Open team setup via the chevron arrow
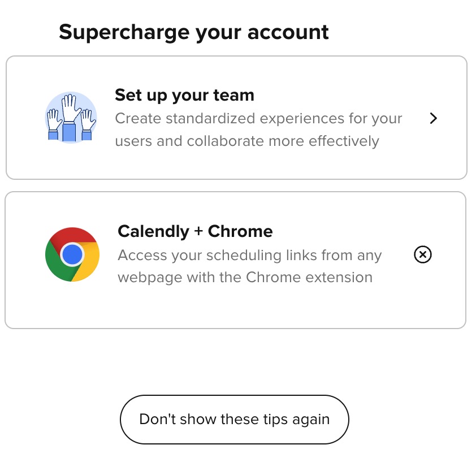This screenshot has width=476, height=475. point(433,118)
